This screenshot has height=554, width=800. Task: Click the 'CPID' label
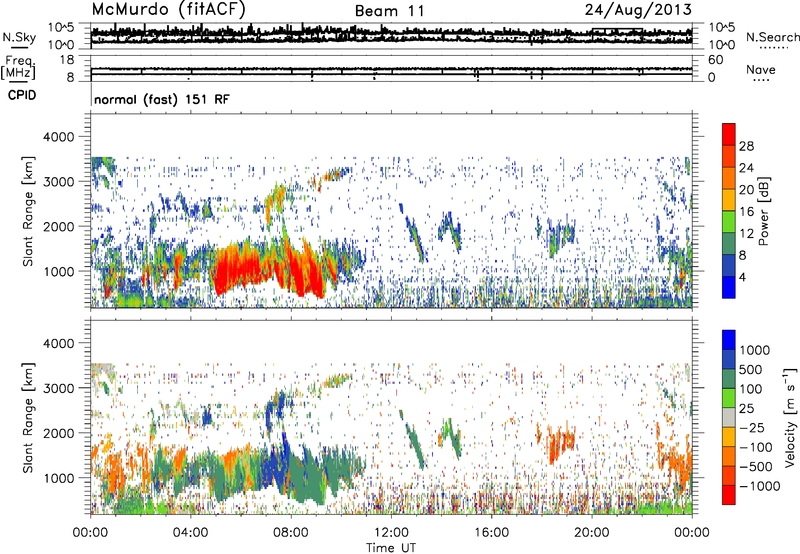pyautogui.click(x=22, y=95)
